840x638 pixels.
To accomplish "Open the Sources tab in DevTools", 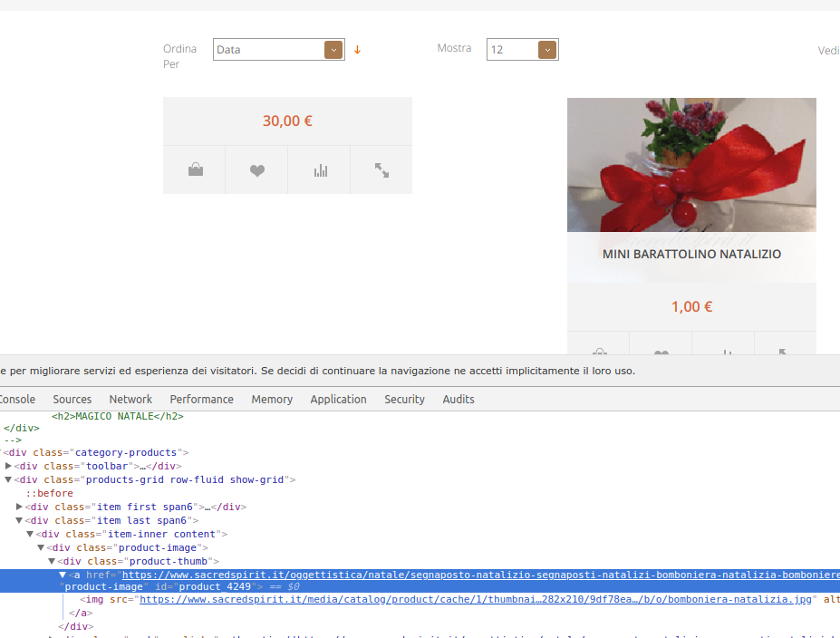I will pos(72,399).
